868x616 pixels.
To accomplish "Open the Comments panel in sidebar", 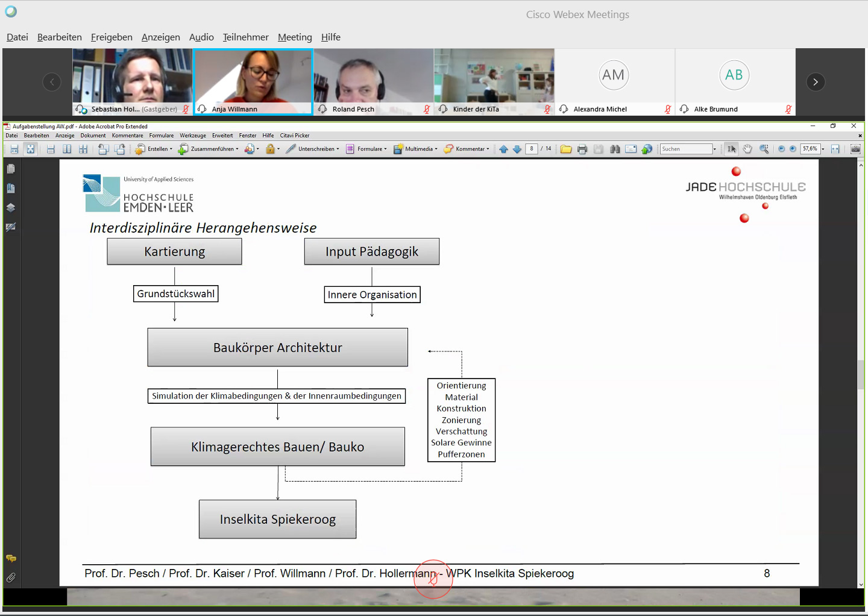I will coord(11,558).
